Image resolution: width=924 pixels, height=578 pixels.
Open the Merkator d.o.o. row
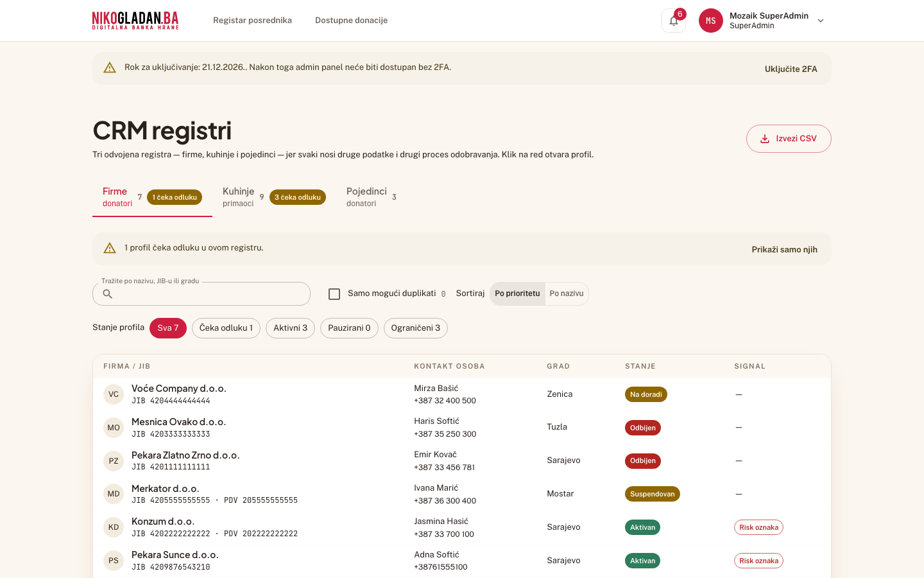462,494
